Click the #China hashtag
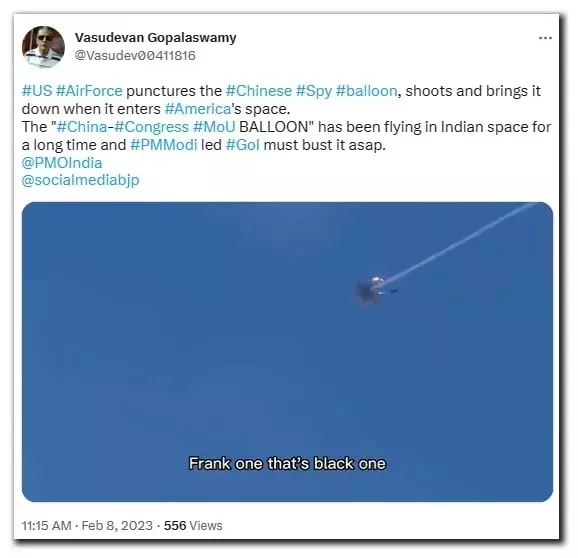The image size is (578, 558). pos(82,127)
